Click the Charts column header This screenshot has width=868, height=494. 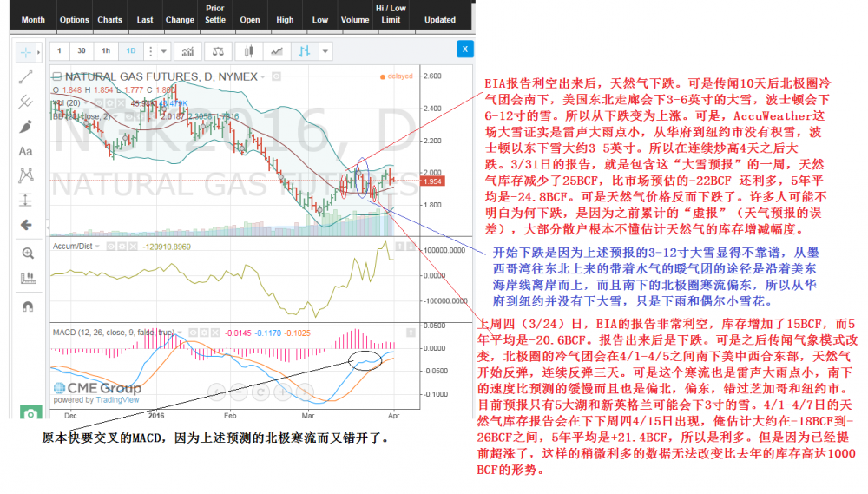point(110,19)
